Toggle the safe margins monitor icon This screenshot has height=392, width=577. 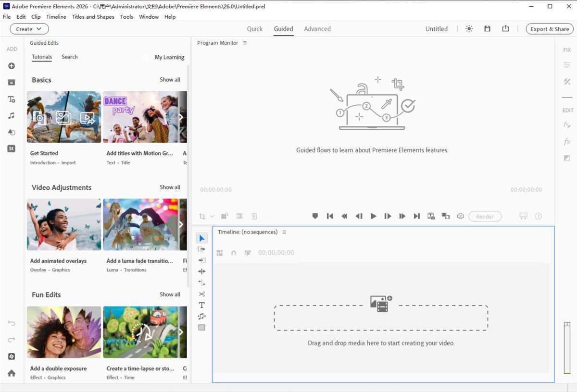click(523, 216)
